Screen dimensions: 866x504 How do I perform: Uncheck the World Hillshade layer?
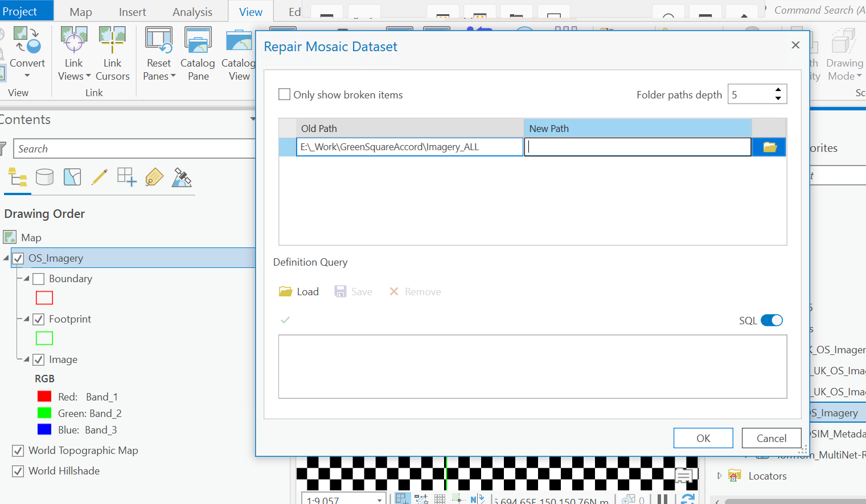18,471
